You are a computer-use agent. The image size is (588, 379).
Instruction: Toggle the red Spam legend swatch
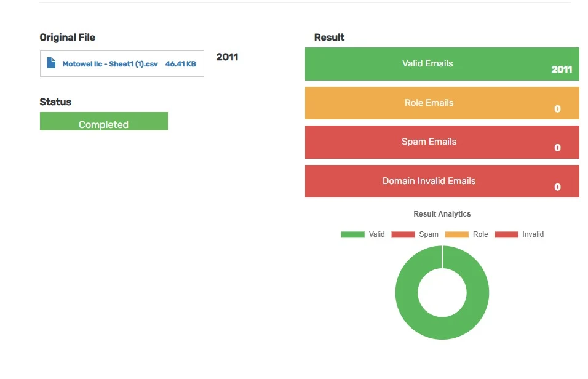point(403,234)
